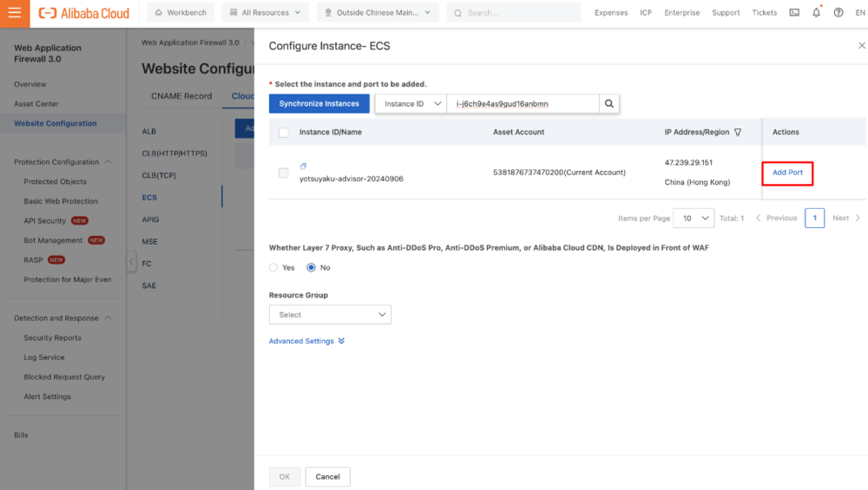The height and width of the screenshot is (490, 868).
Task: Open the help question mark icon
Action: point(838,13)
